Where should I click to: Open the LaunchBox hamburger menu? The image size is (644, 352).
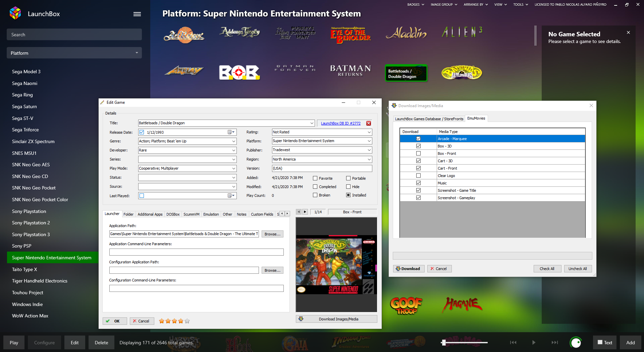click(x=137, y=14)
